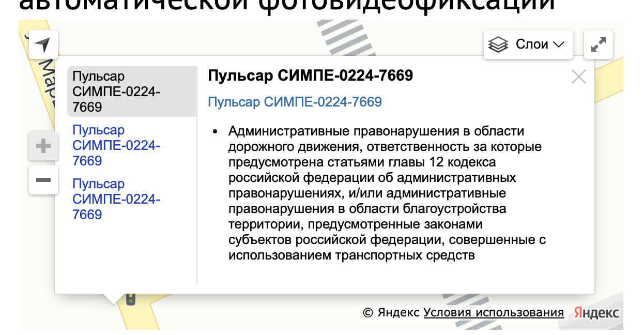The width and height of the screenshot is (644, 335).
Task: Open the blue Пульсар link in balloon content
Action: pyautogui.click(x=295, y=102)
